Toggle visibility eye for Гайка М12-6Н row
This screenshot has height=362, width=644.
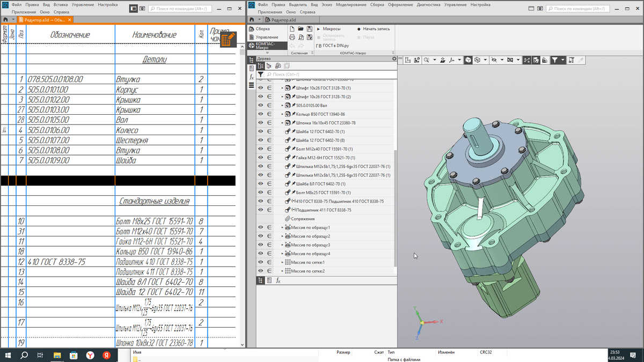tap(261, 158)
